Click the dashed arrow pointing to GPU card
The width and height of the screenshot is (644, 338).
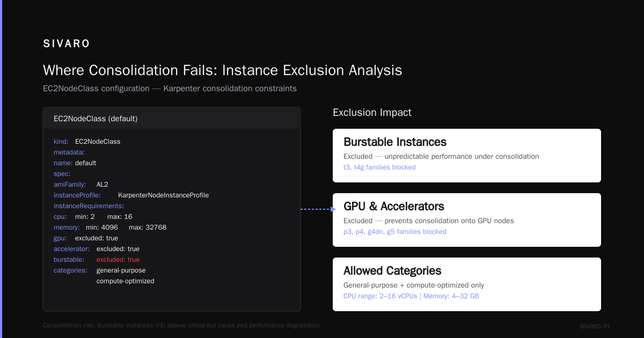318,209
